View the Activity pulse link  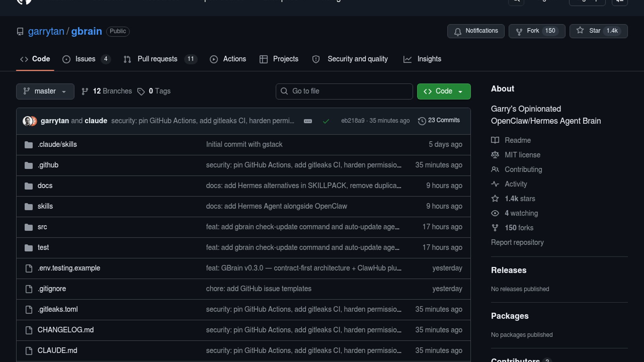pos(516,184)
